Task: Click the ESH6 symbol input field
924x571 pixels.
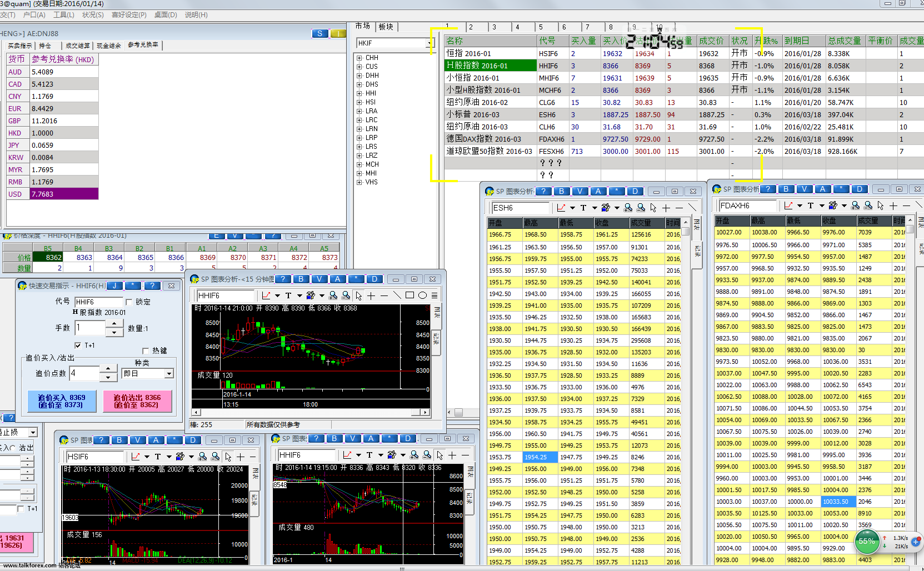Action: [x=521, y=208]
